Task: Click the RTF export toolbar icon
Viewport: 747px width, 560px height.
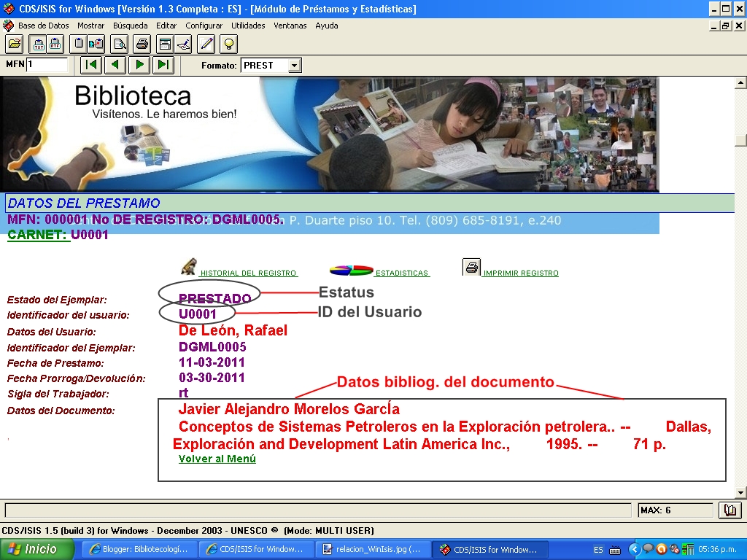Action: tap(55, 44)
